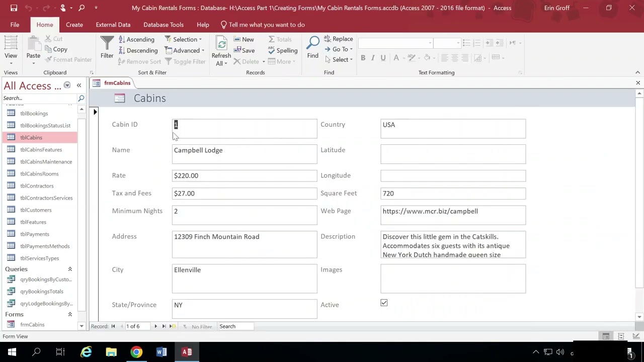The width and height of the screenshot is (644, 362).
Task: Switch to the External Data tab
Action: pos(113,25)
